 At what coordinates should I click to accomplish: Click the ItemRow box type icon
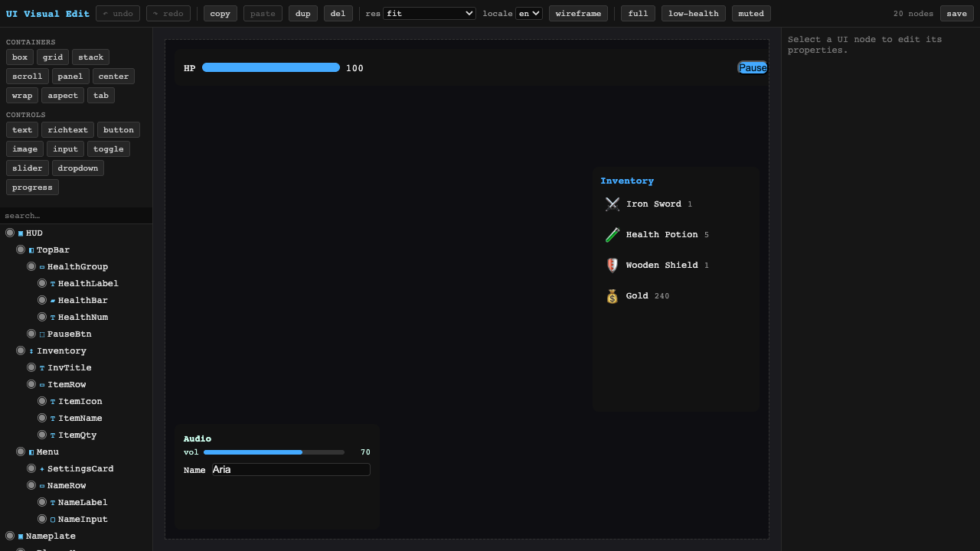pos(42,385)
